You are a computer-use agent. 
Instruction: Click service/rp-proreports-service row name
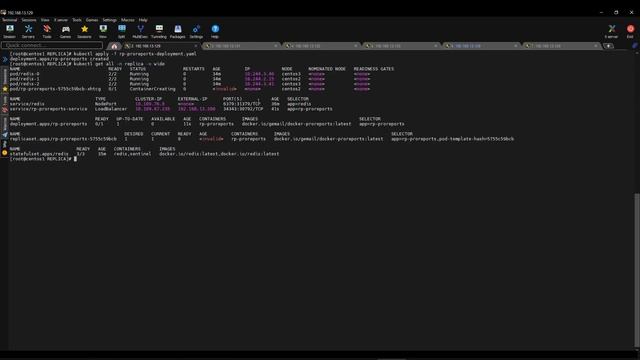coord(49,109)
